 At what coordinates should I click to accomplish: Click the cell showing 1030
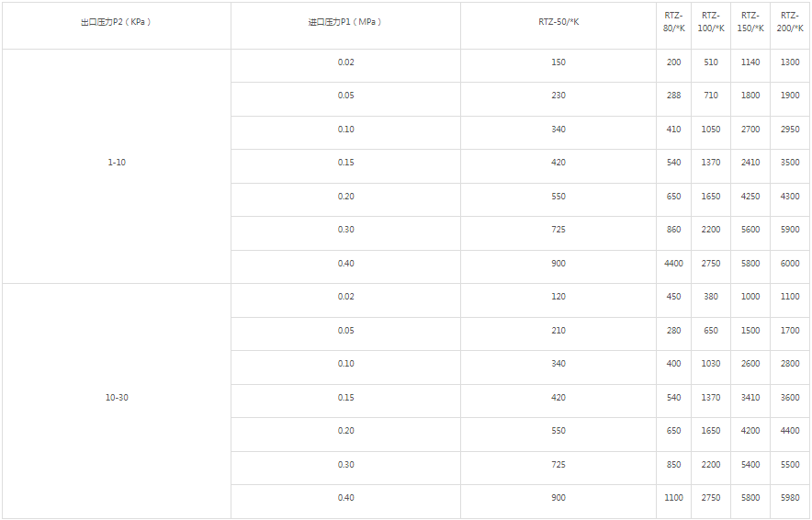[x=711, y=364]
